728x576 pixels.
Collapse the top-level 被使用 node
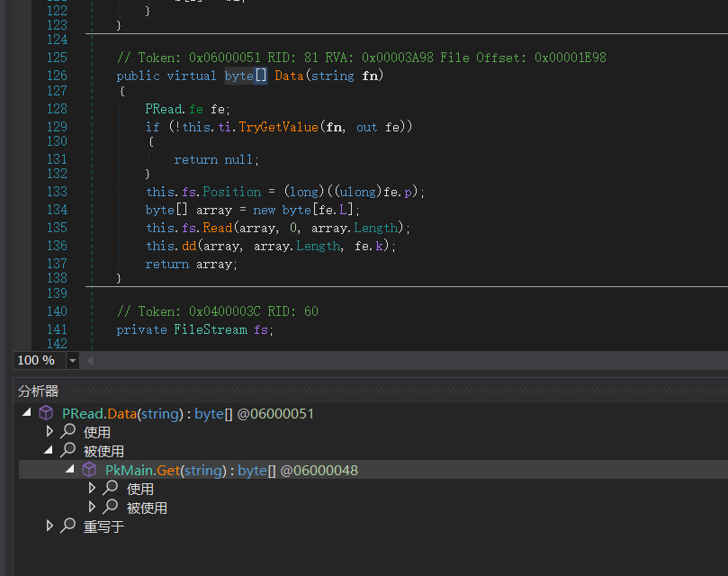click(49, 450)
